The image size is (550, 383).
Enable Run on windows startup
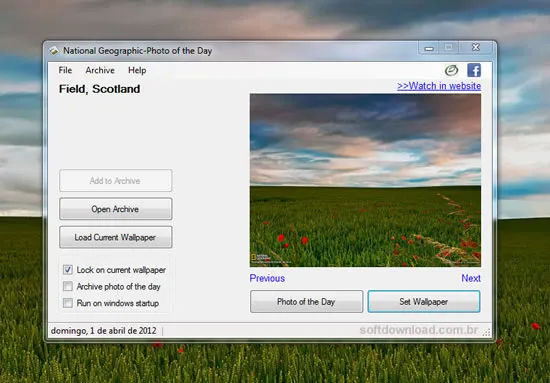68,303
